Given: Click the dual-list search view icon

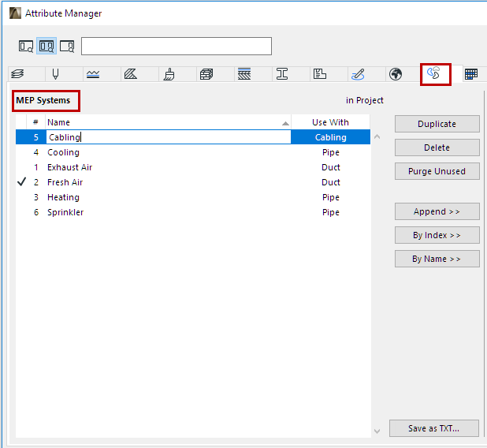Looking at the screenshot, I should pos(46,47).
